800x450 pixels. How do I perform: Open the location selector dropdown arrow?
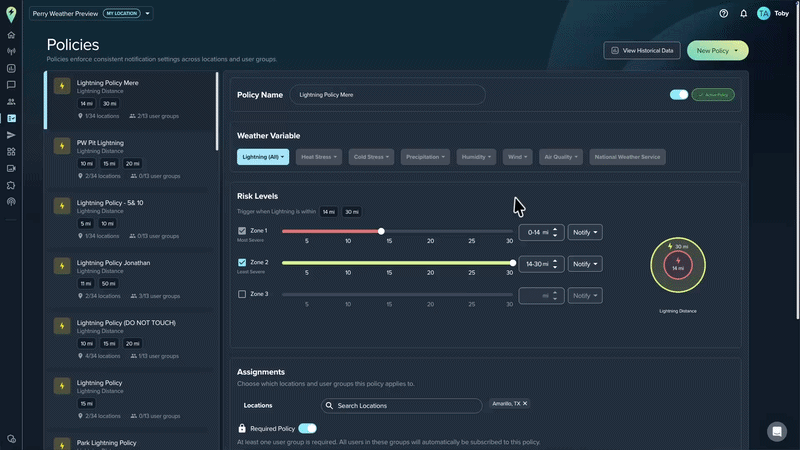tap(147, 14)
